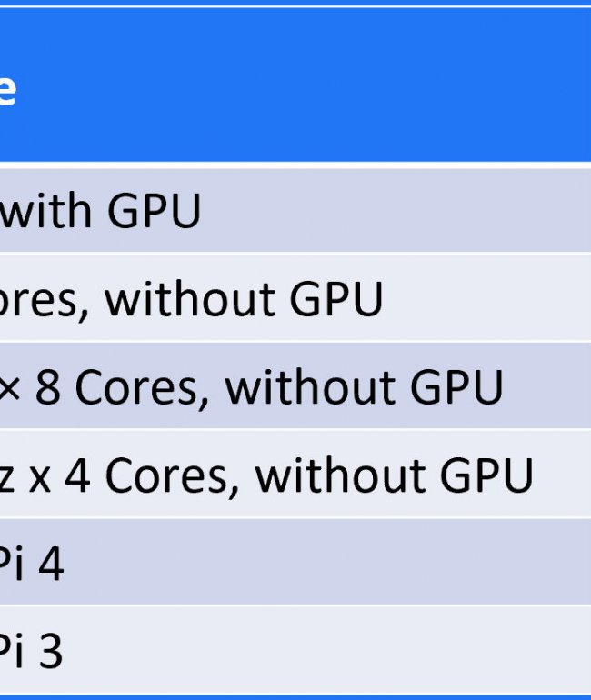Screen dimensions: 591x700
Task: Click the word "with" in the first data row
Action: 45,210
